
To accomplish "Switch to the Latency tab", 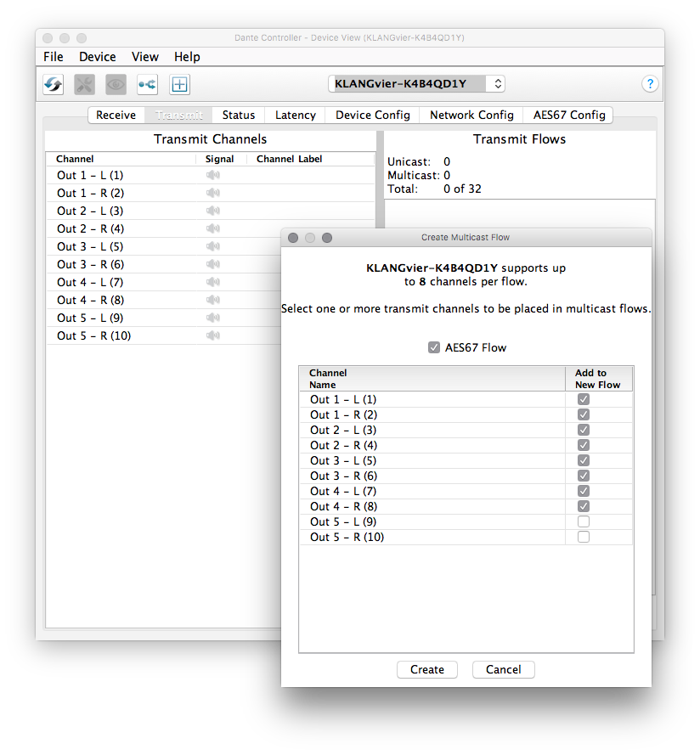I will [296, 116].
